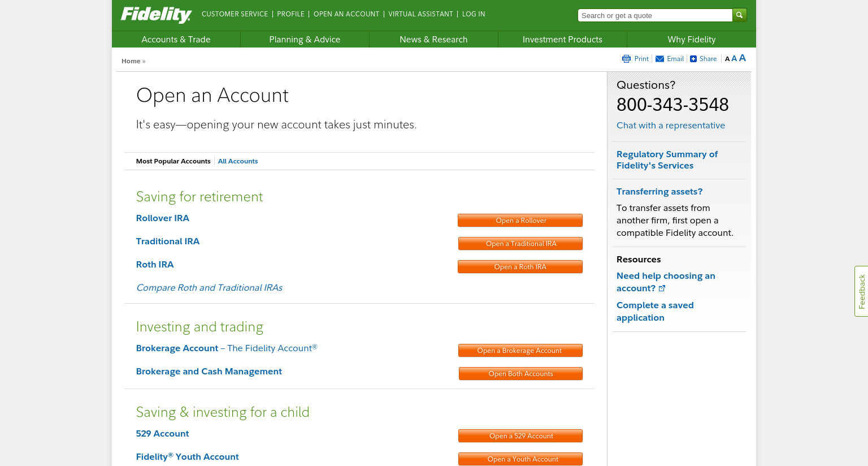The width and height of the screenshot is (868, 466).
Task: Select the smallest text size A
Action: (x=727, y=59)
